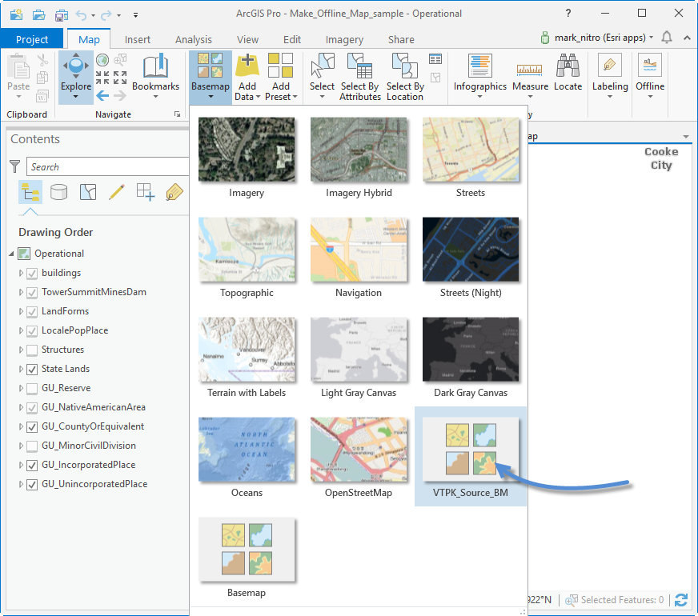Toggle the buildings layer checkbox
The width and height of the screenshot is (698, 616).
click(x=31, y=273)
